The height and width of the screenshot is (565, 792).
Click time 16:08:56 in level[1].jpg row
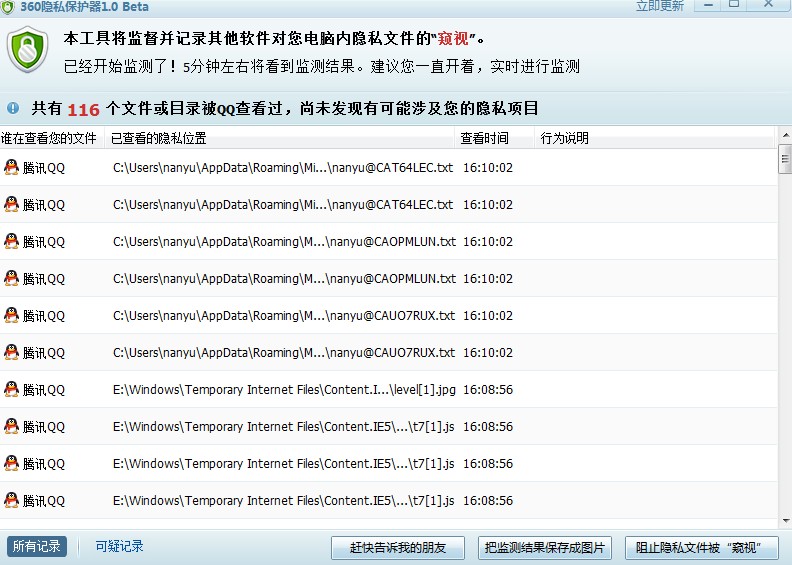pos(488,389)
